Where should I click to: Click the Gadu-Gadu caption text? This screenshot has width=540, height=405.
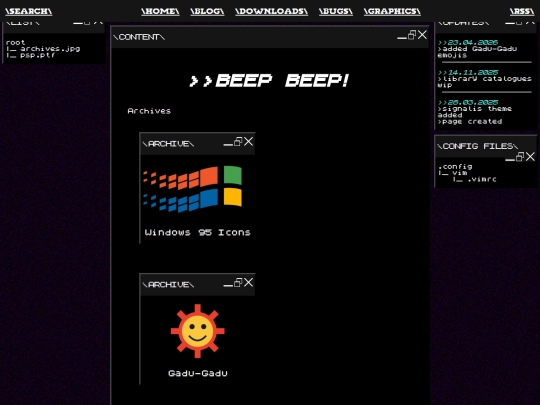click(x=198, y=373)
